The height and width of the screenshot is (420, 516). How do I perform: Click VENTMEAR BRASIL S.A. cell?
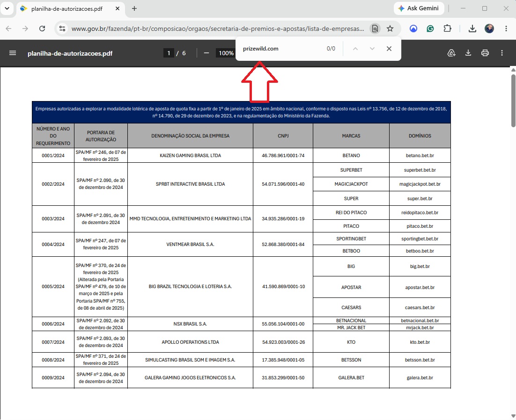pyautogui.click(x=190, y=245)
